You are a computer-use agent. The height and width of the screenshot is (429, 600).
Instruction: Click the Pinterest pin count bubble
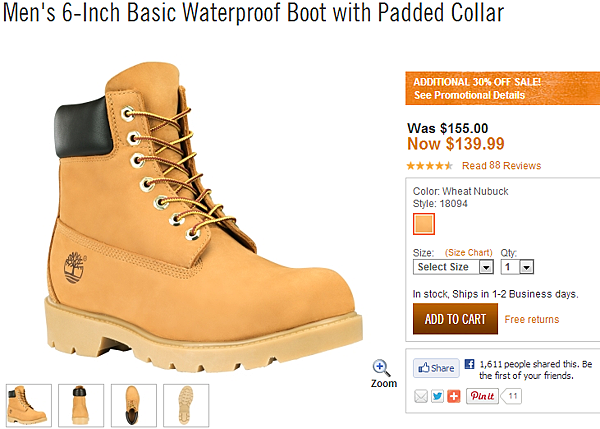click(x=512, y=396)
